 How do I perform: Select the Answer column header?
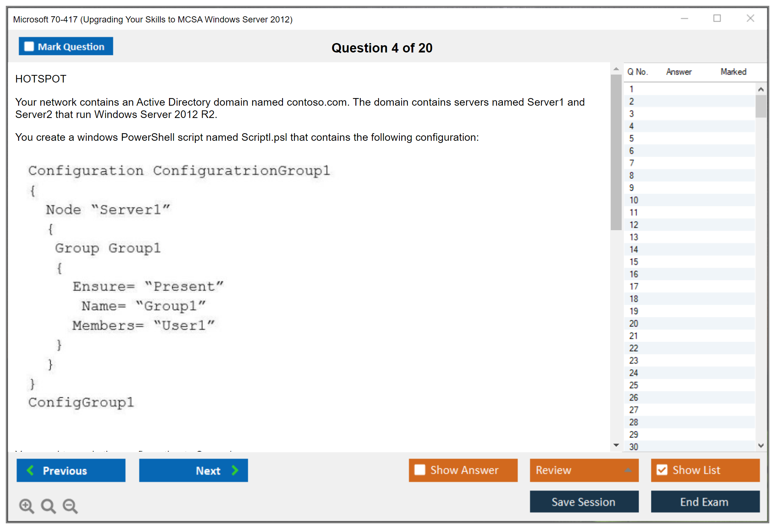point(679,72)
